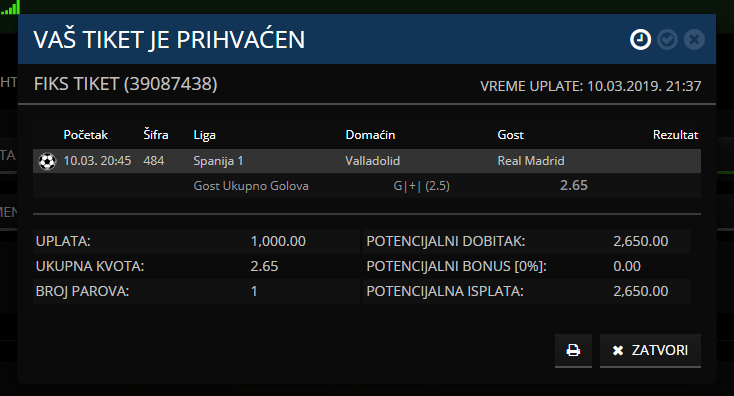734x396 pixels.
Task: Select the Valladolid home team cell
Action: pos(373,161)
